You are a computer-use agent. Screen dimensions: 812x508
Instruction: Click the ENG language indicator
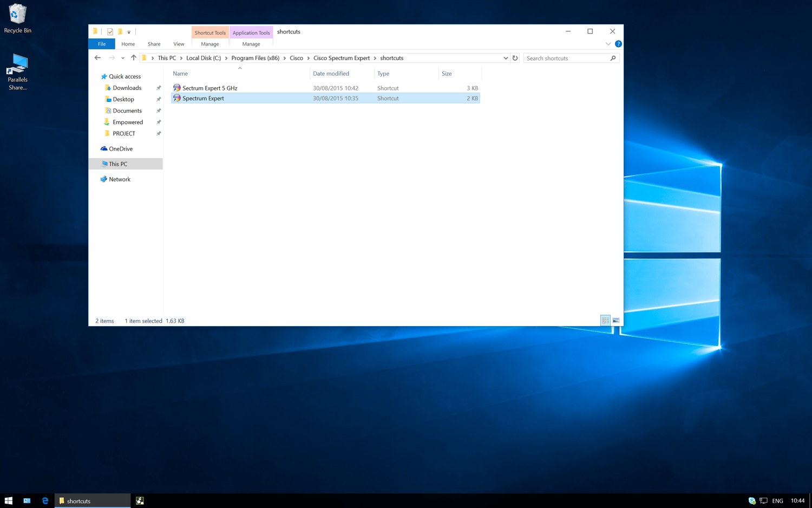coord(778,501)
